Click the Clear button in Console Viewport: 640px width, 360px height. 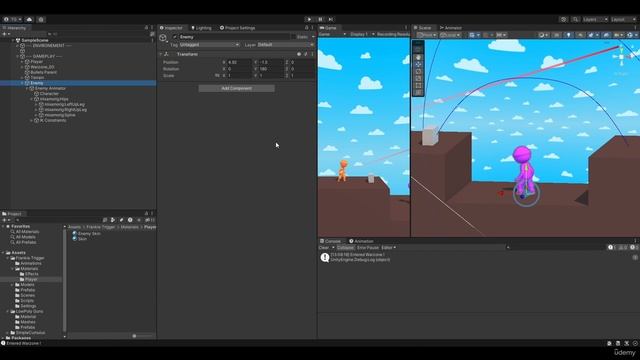pos(324,247)
